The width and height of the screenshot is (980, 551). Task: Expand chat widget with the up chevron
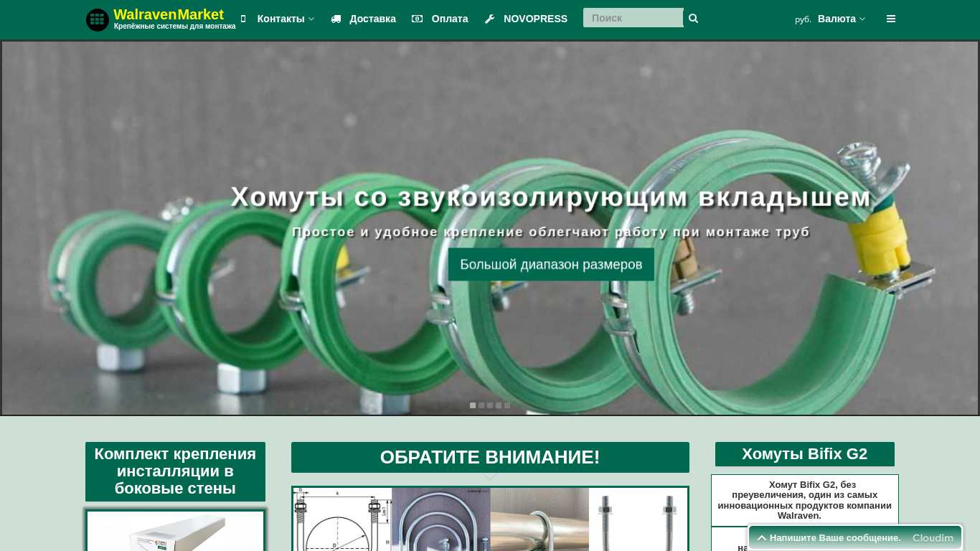coord(762,537)
